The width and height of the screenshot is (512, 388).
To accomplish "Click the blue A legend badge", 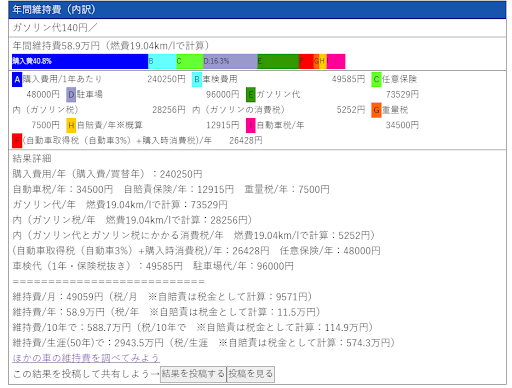I will pos(17,79).
